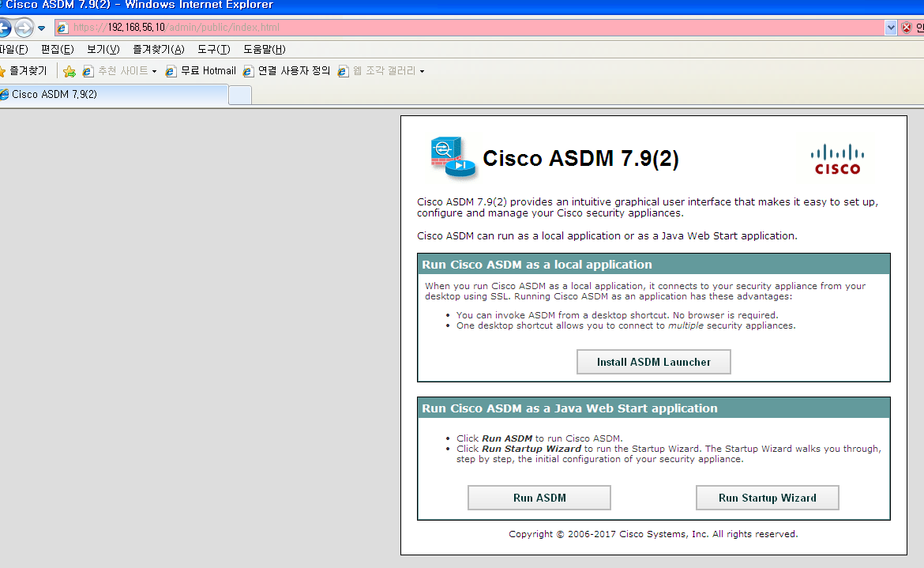Image resolution: width=924 pixels, height=568 pixels.
Task: Open a new blank tab
Action: [240, 95]
